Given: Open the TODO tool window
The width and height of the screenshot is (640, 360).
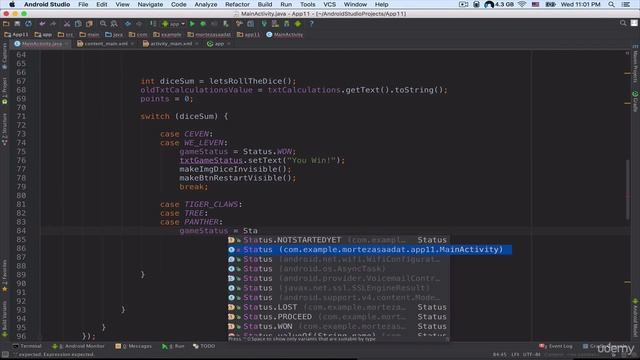Looking at the screenshot, I should click(204, 346).
